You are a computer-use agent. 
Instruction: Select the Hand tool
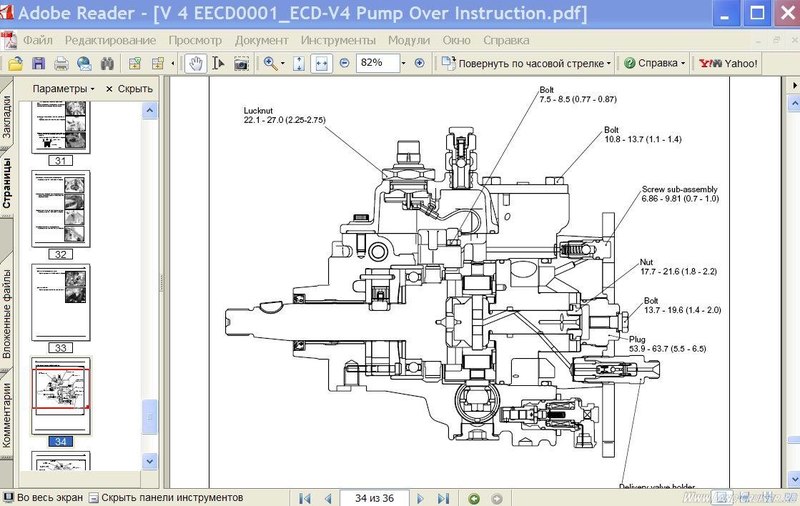195,63
